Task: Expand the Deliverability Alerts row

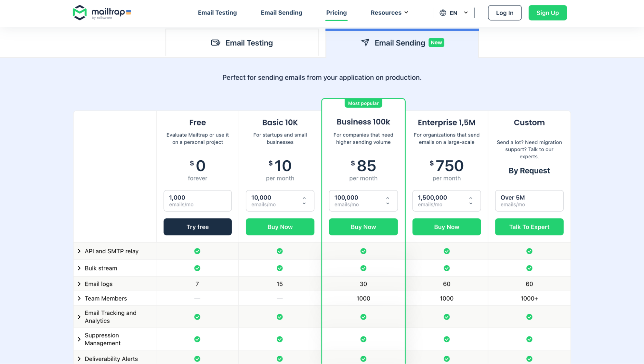Action: coord(79,359)
